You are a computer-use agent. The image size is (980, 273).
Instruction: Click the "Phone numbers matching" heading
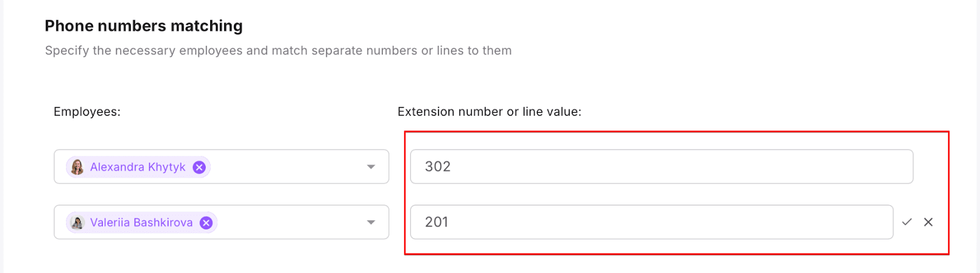click(x=143, y=26)
